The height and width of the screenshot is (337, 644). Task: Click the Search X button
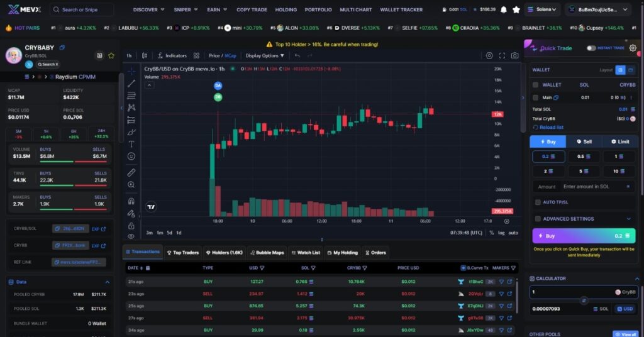[48, 64]
